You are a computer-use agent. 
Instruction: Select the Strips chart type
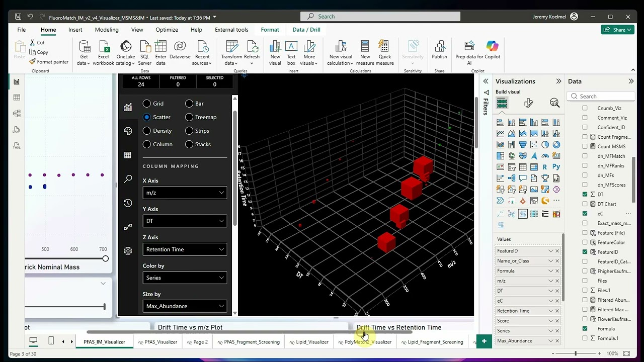(189, 131)
